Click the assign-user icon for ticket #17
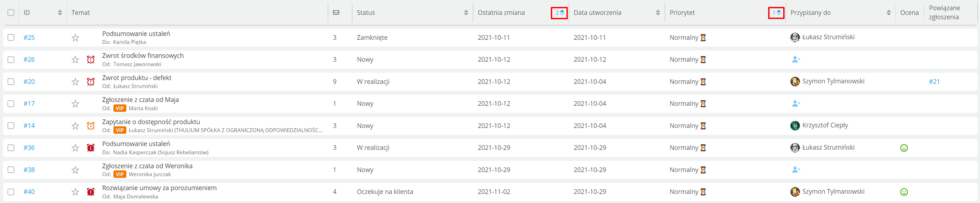The width and height of the screenshot is (980, 203). [796, 104]
